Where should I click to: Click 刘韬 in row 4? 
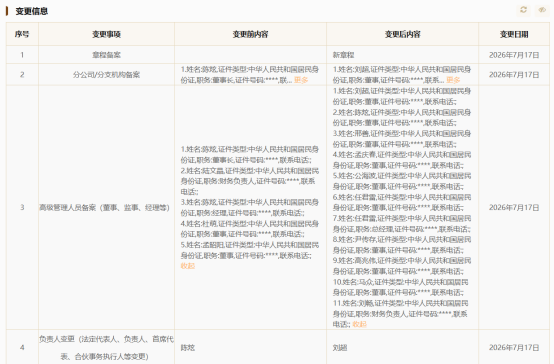(x=340, y=348)
